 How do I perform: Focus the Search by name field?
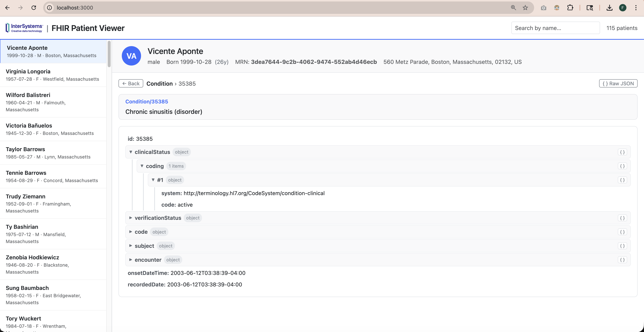pos(555,28)
